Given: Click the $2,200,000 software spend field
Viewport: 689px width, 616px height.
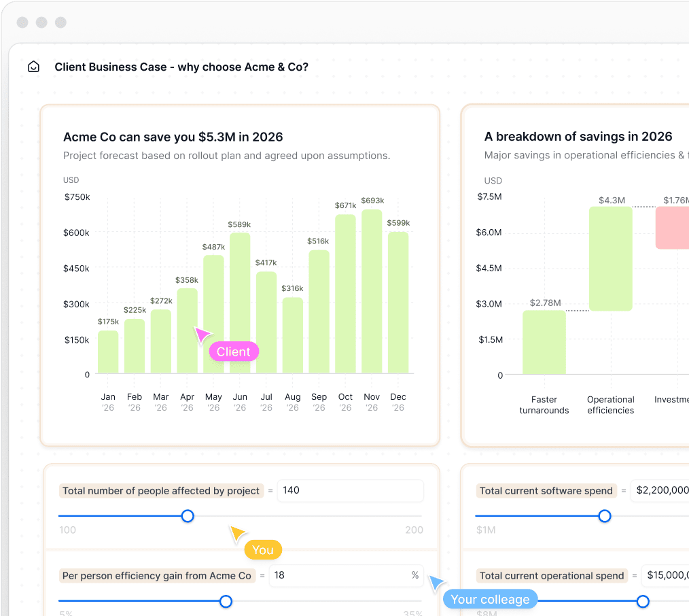Looking at the screenshot, I should pos(662,490).
